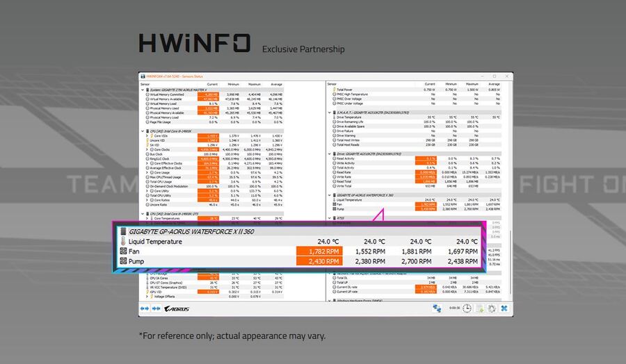Click the shrink-columns arrows button in the toolbar

point(156,308)
